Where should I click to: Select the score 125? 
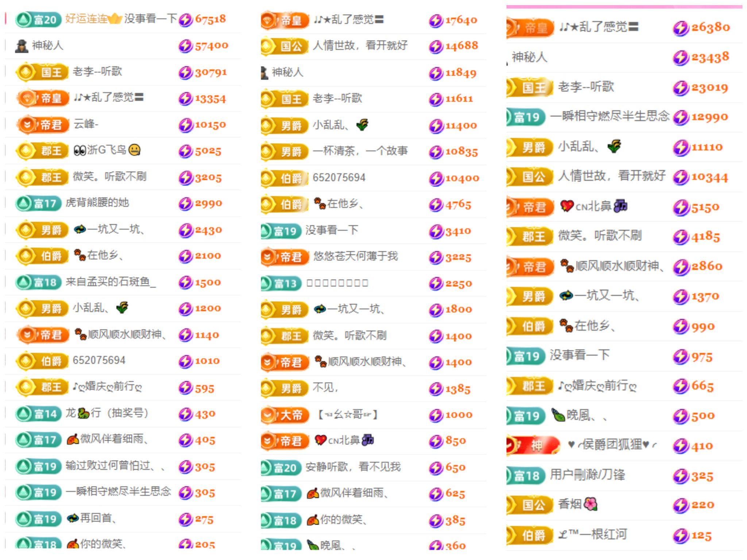coord(701,535)
